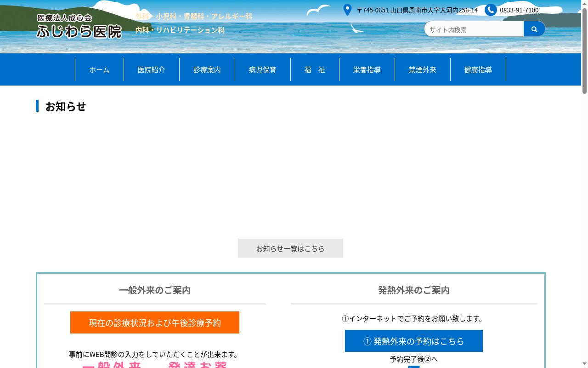The image size is (588, 368).
Task: Open the 医院紹介 menu item
Action: (x=152, y=69)
